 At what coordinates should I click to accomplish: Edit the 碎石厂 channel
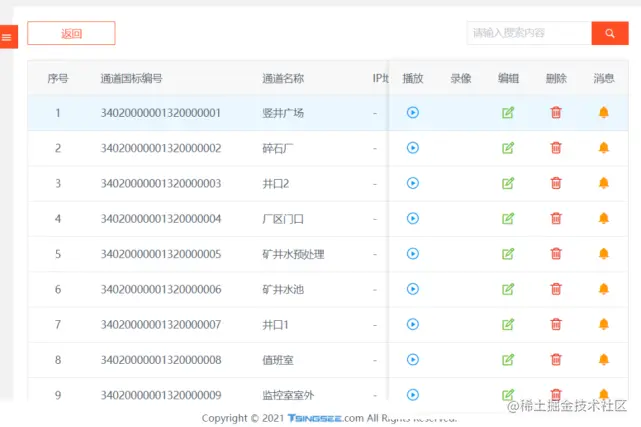pyautogui.click(x=508, y=148)
